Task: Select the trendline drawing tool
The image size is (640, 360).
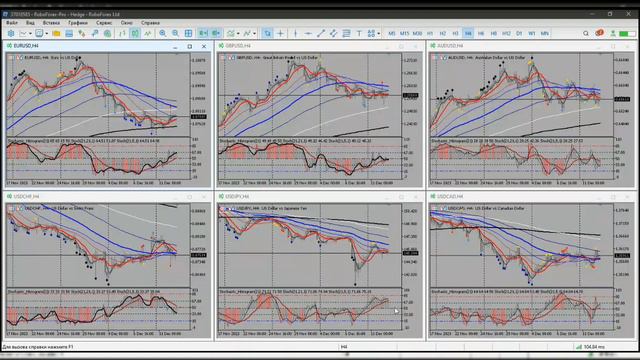Action: [x=321, y=33]
